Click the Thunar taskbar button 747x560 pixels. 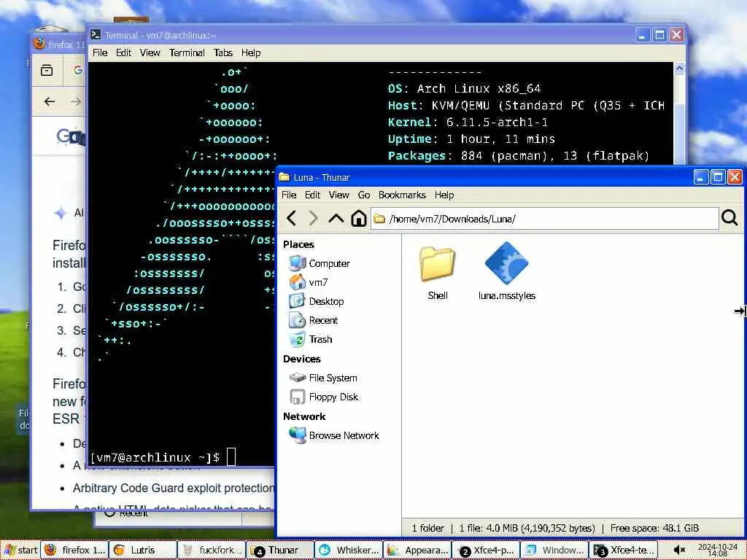[280, 550]
